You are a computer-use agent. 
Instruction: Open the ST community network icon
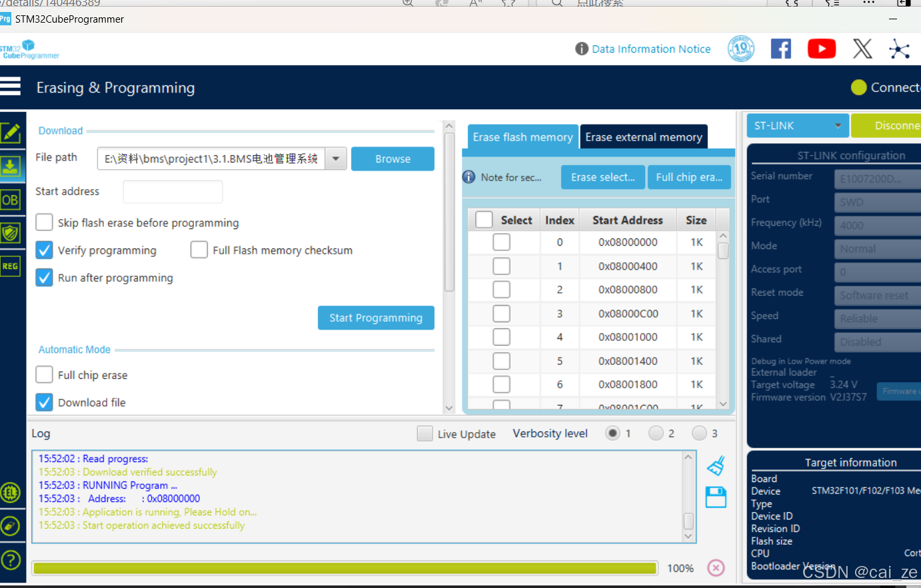(899, 49)
